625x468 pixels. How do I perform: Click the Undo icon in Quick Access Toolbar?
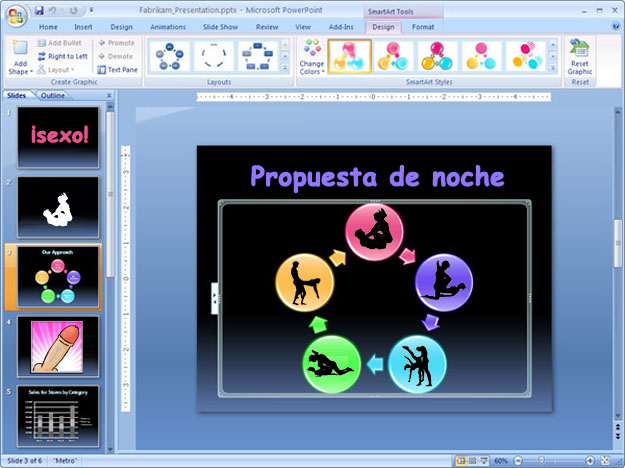[53, 10]
